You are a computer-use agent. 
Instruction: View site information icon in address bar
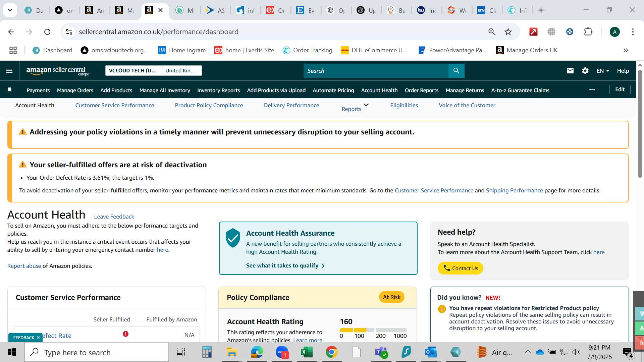point(69,32)
